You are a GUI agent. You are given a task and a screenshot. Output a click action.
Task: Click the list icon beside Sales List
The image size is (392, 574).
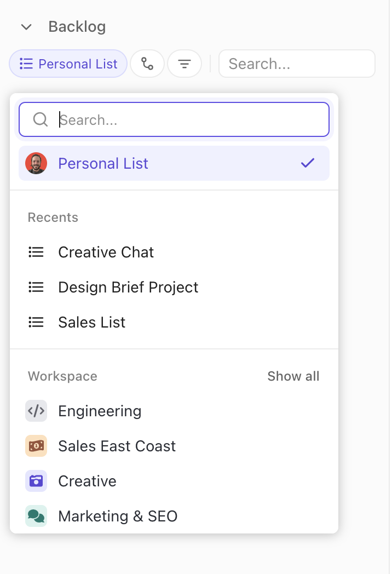point(36,322)
